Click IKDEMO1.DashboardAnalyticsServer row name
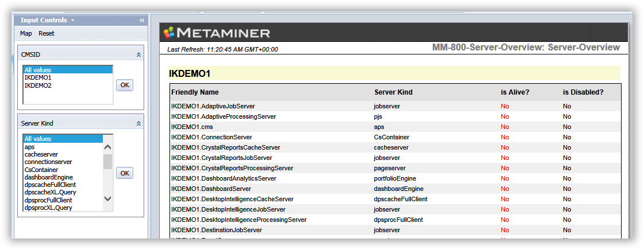 [x=224, y=179]
